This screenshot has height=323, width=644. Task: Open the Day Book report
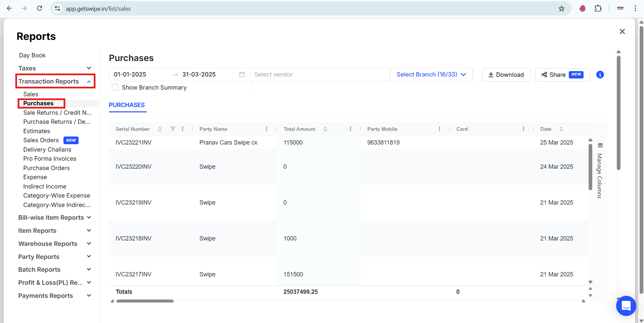(32, 55)
